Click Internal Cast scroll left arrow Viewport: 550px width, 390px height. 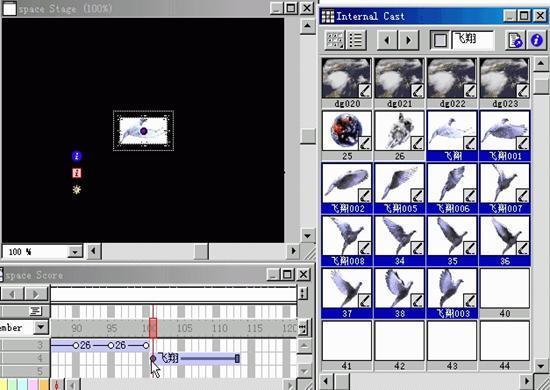[x=327, y=381]
